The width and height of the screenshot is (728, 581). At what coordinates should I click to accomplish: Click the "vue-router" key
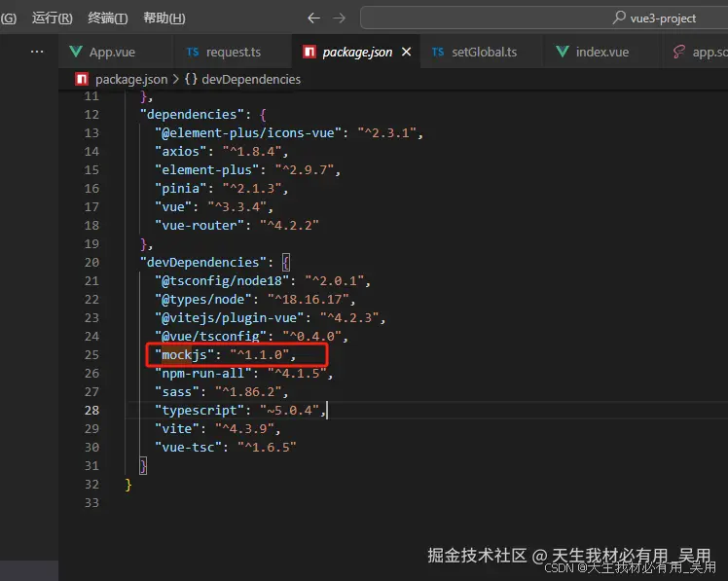click(200, 225)
